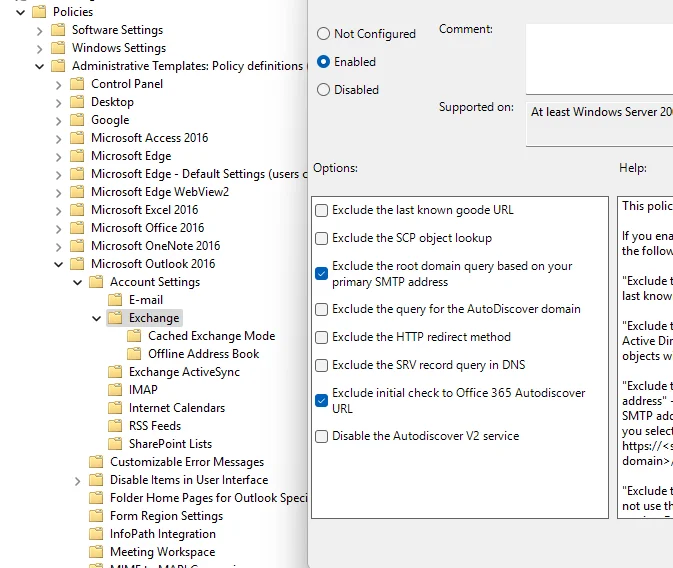Uncheck Exclude the root domain query checkbox

pyautogui.click(x=321, y=273)
